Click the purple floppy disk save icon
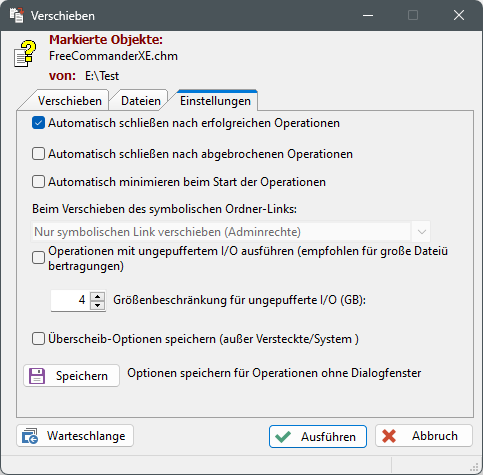This screenshot has width=483, height=475. 37,376
